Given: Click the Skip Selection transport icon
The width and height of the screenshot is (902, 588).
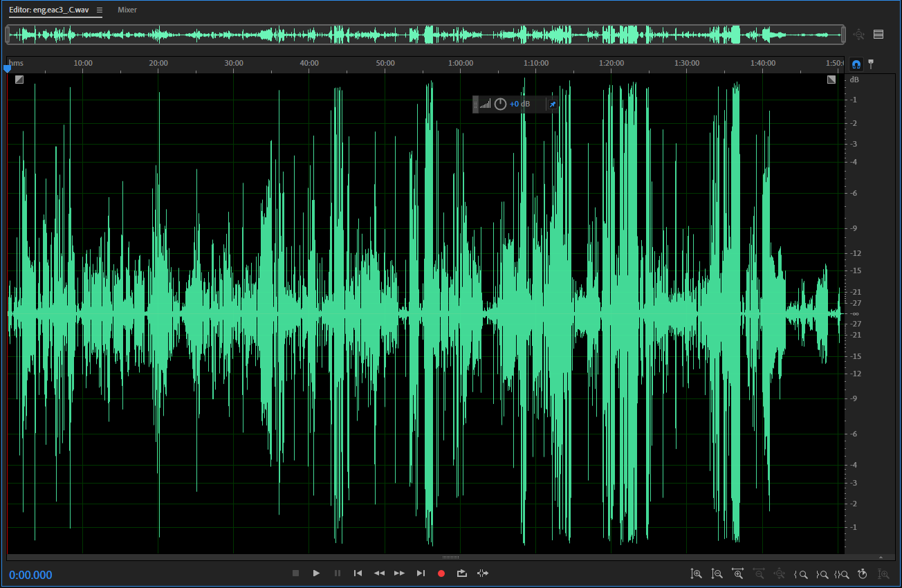Looking at the screenshot, I should (483, 573).
